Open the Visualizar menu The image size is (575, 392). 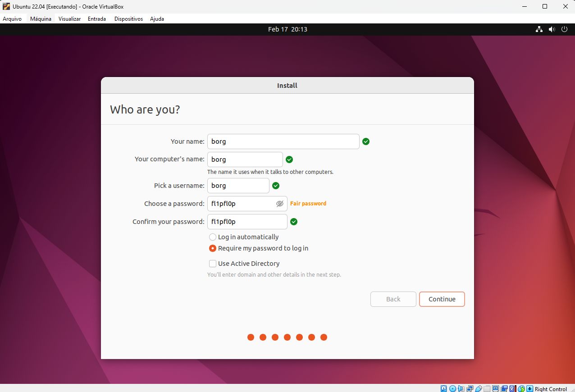(x=69, y=19)
